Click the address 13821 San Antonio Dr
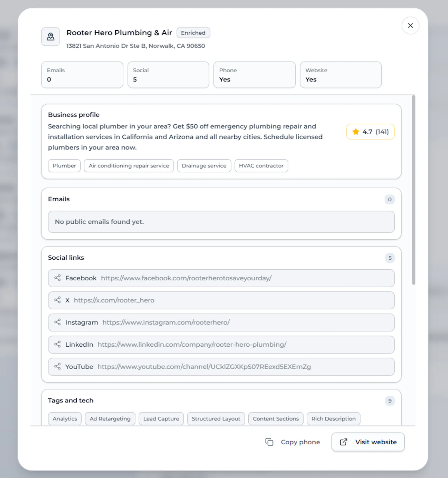This screenshot has width=448, height=478. (x=136, y=46)
